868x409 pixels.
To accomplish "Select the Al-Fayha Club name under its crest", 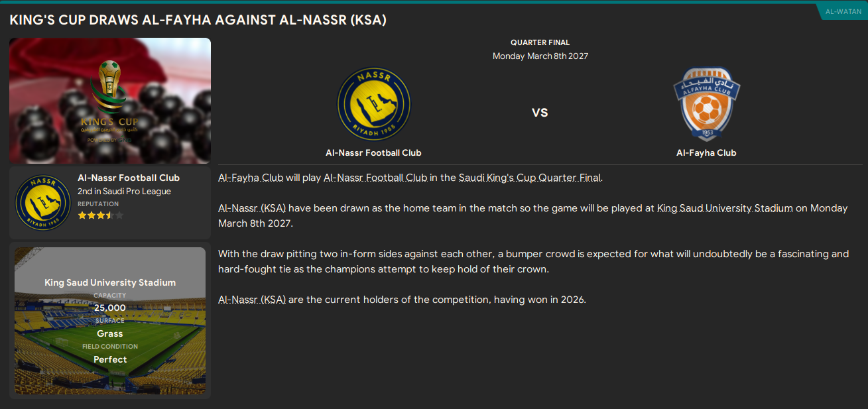I will click(706, 153).
